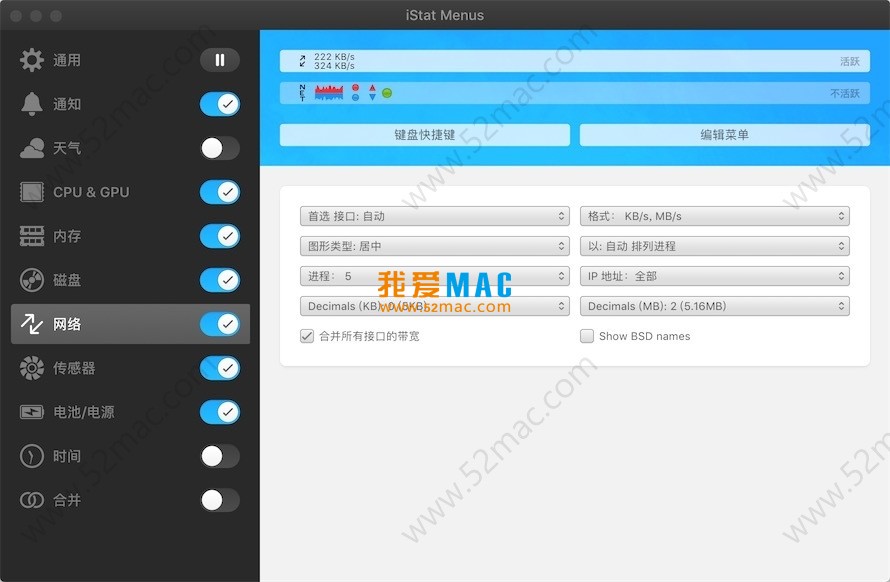Enable the Weather (天气) switch

[220, 148]
